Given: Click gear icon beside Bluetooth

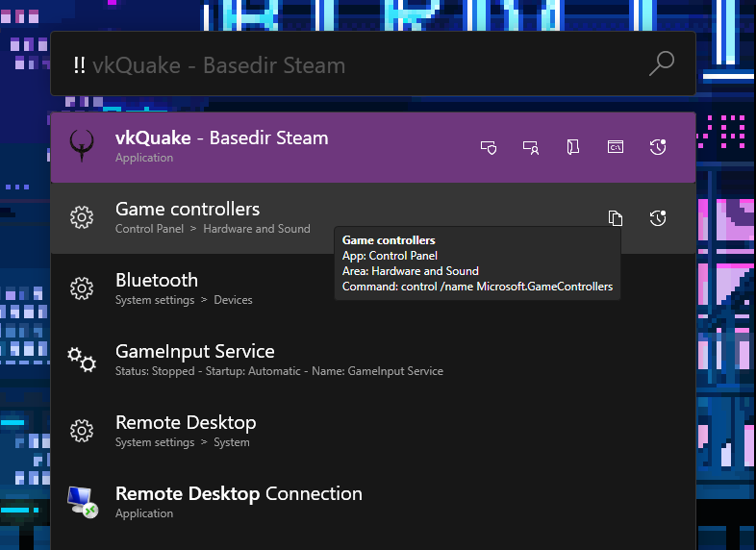Looking at the screenshot, I should tap(82, 288).
